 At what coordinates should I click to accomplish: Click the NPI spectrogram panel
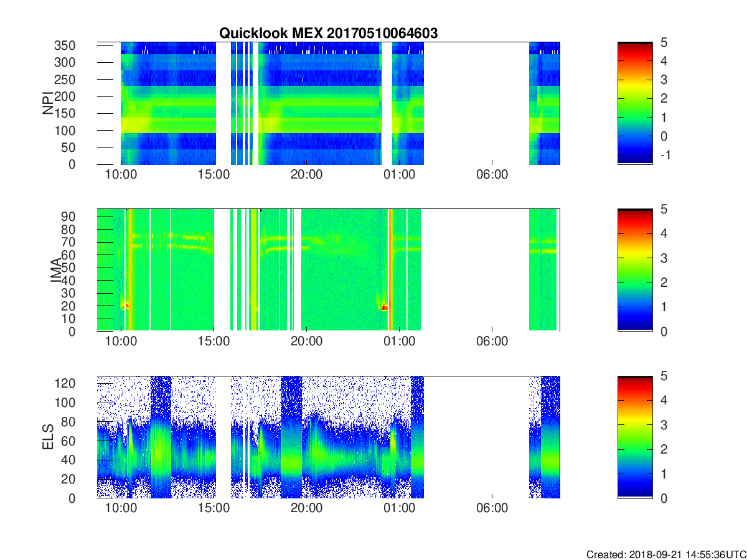[x=329, y=103]
